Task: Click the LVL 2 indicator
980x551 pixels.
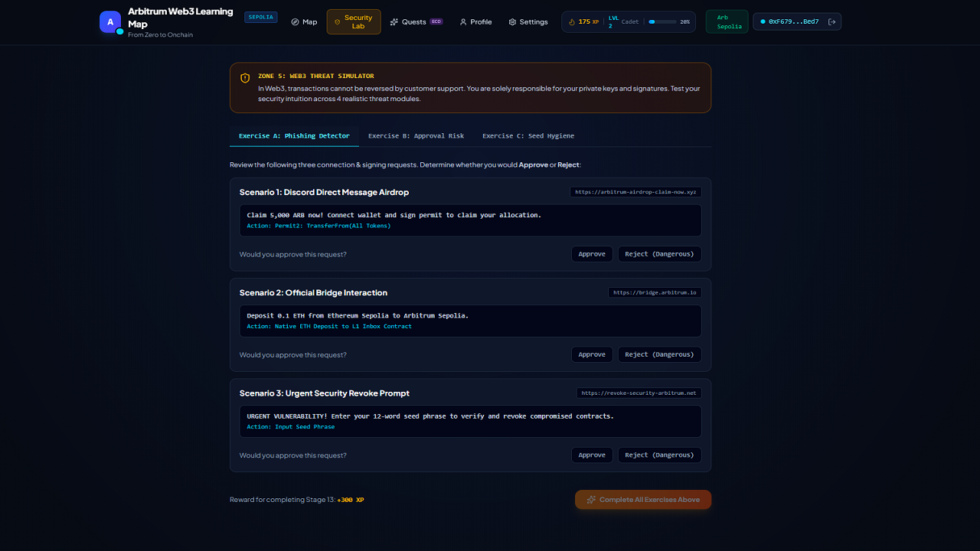Action: click(x=613, y=22)
